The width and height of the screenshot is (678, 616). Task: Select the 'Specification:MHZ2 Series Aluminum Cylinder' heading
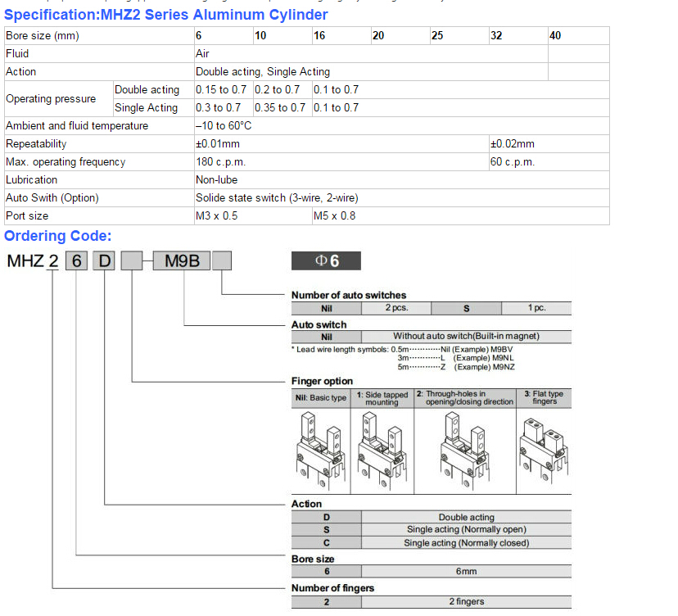[x=165, y=15]
